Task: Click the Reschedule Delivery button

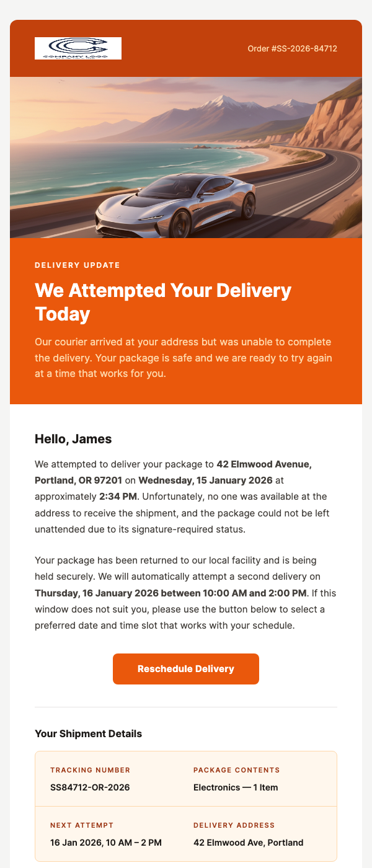Action: click(185, 669)
